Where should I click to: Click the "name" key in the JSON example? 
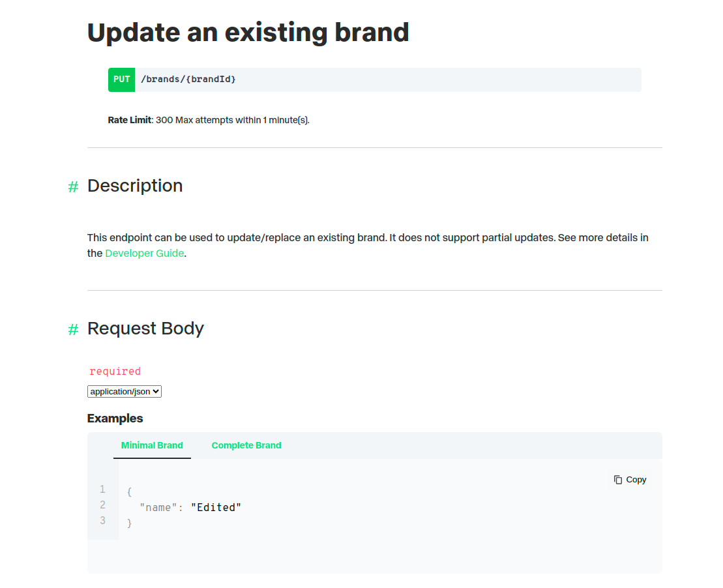click(x=158, y=508)
